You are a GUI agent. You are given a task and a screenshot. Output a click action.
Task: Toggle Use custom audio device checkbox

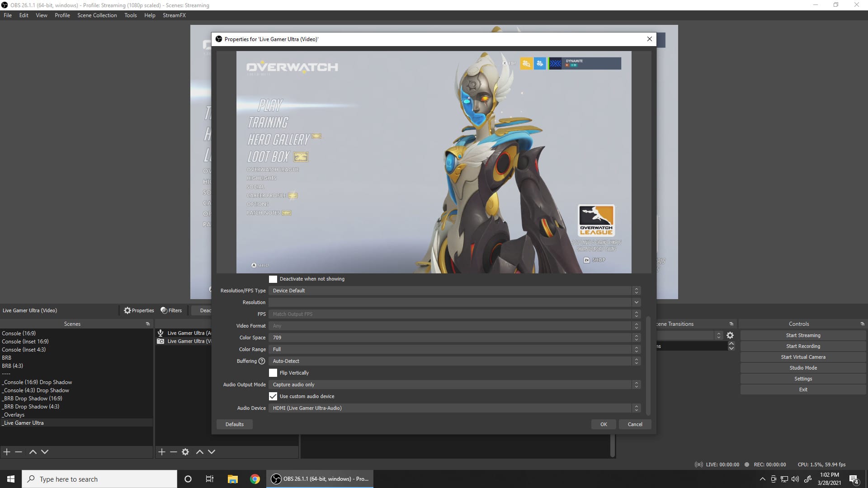[x=273, y=396]
